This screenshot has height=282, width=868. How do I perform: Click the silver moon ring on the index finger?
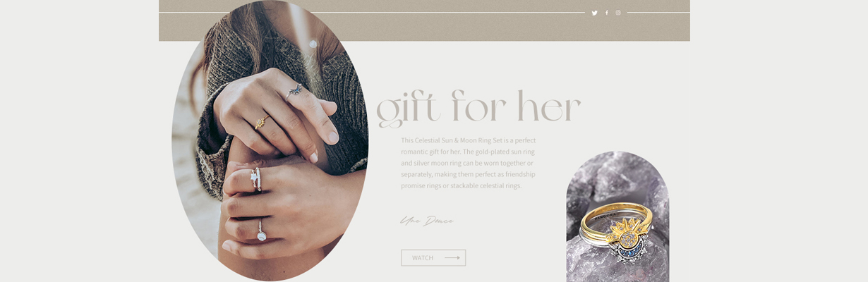pyautogui.click(x=295, y=90)
